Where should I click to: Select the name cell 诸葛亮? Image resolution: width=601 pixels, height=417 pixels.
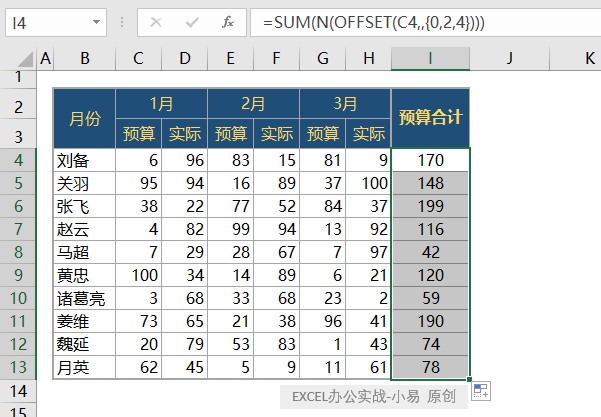point(85,298)
